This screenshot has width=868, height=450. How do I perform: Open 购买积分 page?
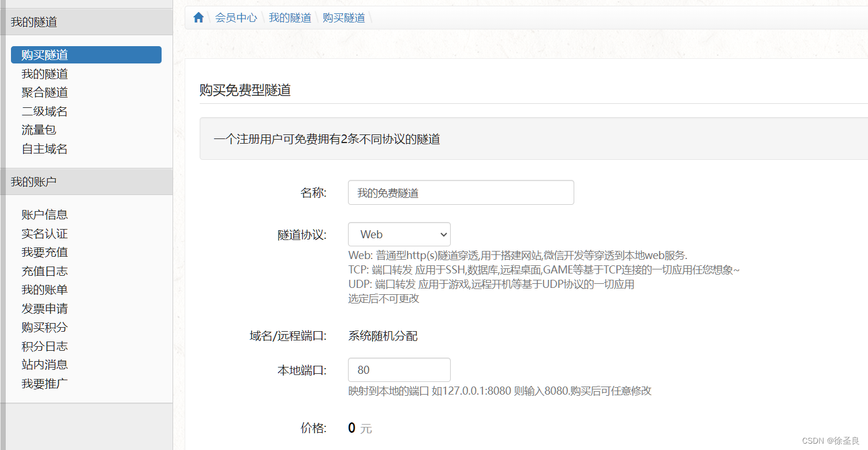(x=45, y=327)
